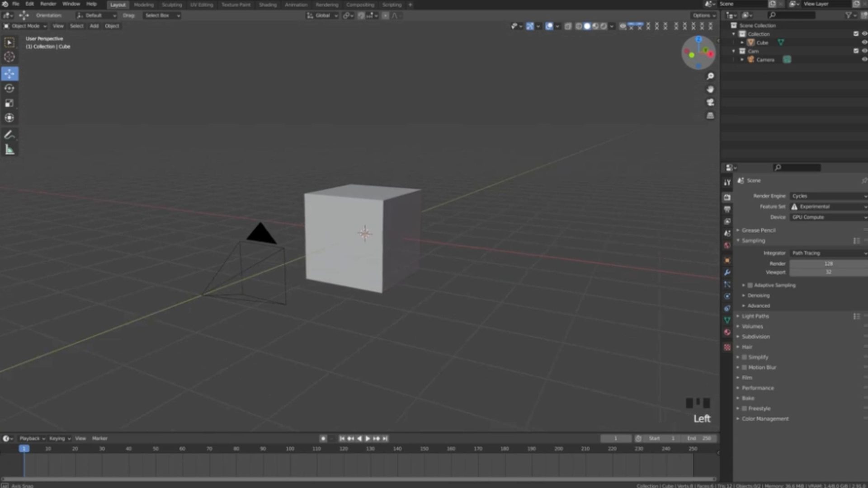This screenshot has height=488, width=868.
Task: Open the Modifier properties wrench tab
Action: click(x=727, y=272)
